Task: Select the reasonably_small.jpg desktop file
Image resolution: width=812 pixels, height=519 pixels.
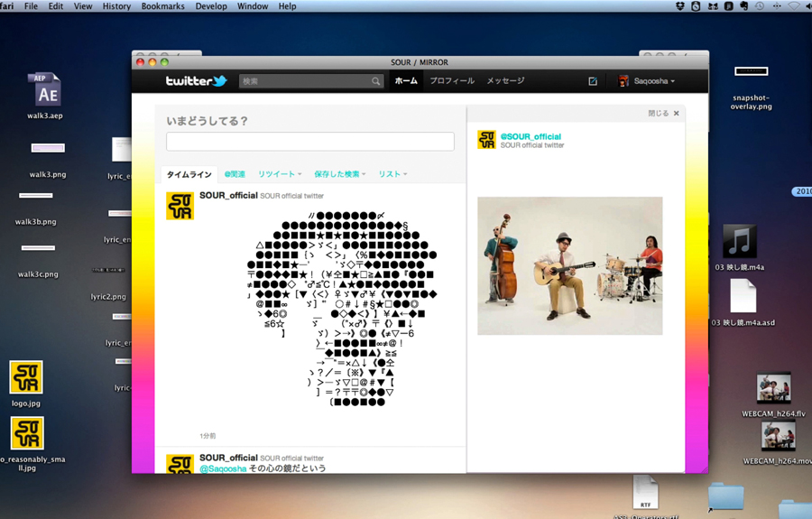Action: pos(27,444)
